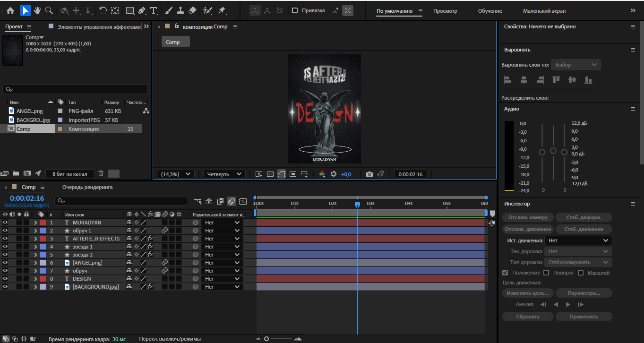
Task: Delete selected item with trash icon
Action: pos(101,173)
